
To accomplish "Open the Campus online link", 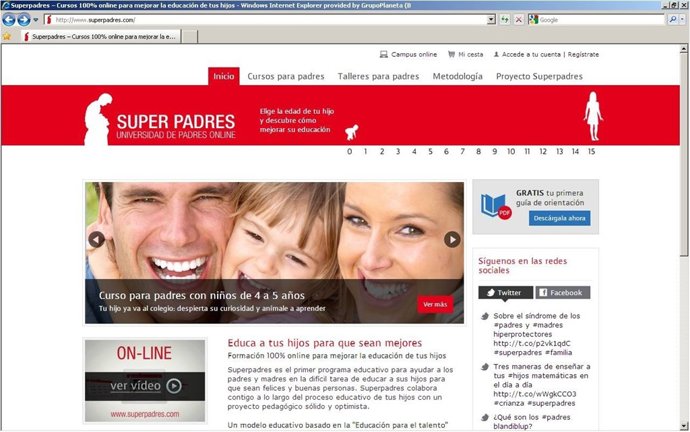I will (x=414, y=55).
